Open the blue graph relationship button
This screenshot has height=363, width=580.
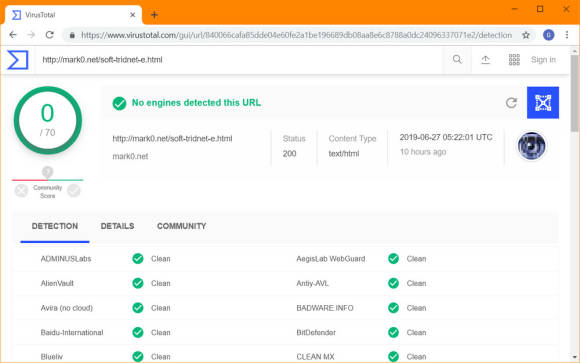coord(543,102)
